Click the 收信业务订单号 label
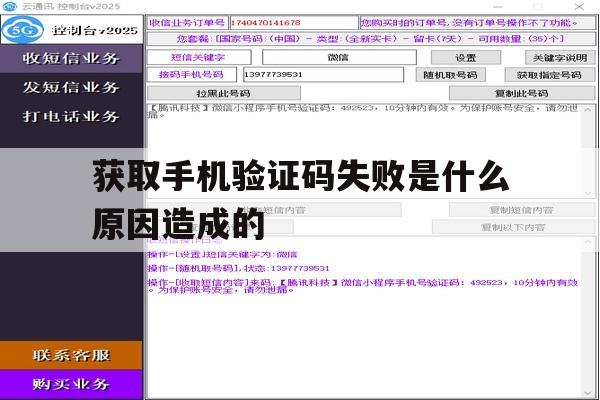600x400 pixels. click(188, 23)
